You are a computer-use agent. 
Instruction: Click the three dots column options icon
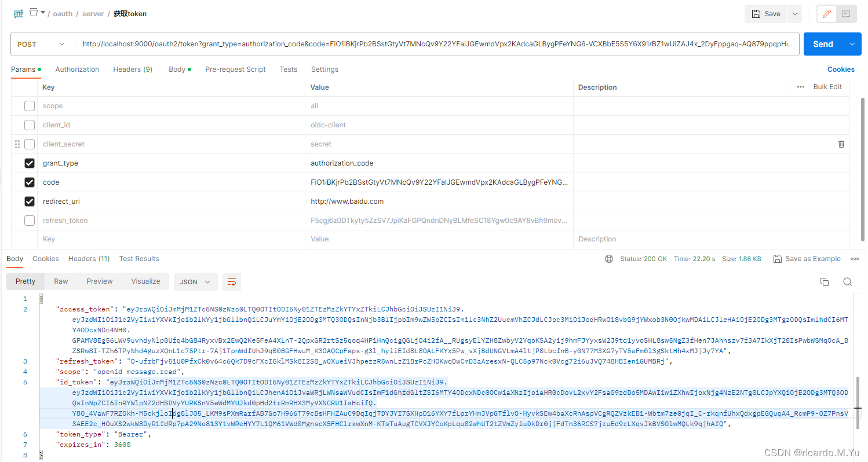(x=801, y=87)
